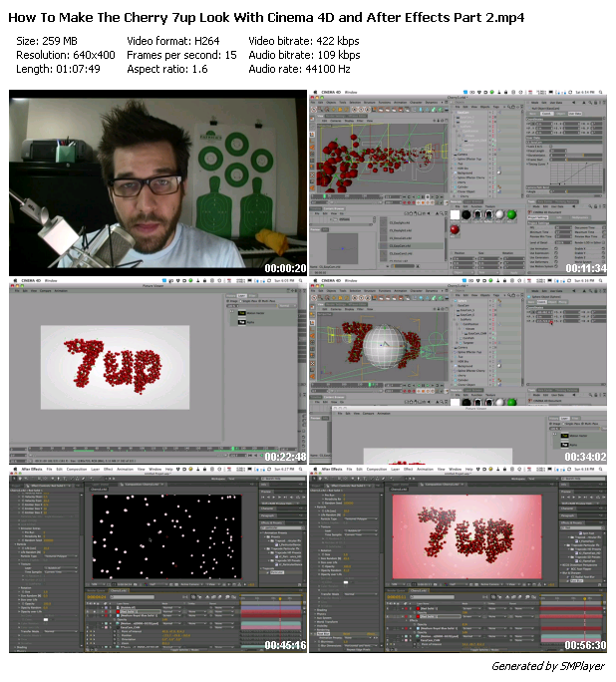Click the 'Generated by SMPlayer' caption
The height and width of the screenshot is (682, 616).
(548, 666)
